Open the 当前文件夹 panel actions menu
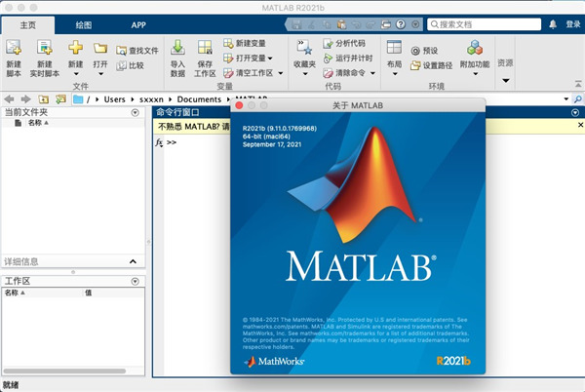Image resolution: width=585 pixels, height=392 pixels. point(136,113)
